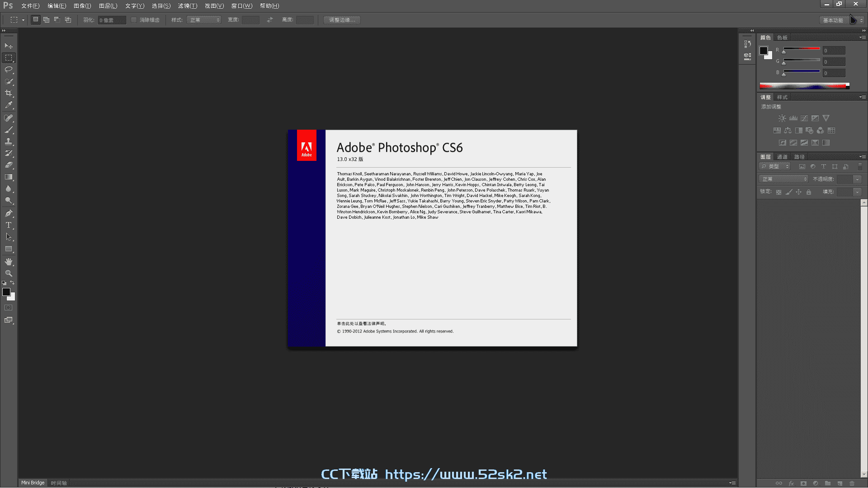
Task: Switch to the Channels tab
Action: click(x=783, y=157)
